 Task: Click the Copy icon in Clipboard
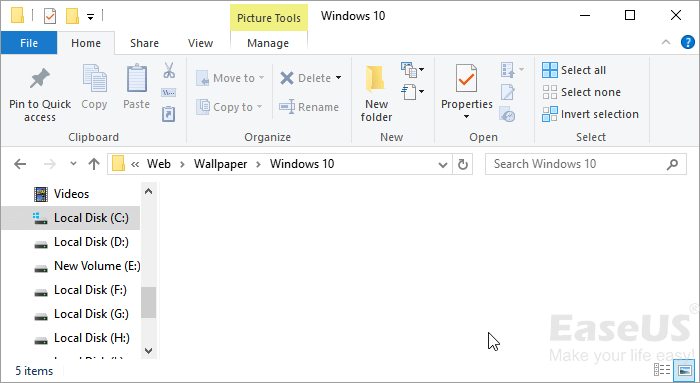point(94,78)
